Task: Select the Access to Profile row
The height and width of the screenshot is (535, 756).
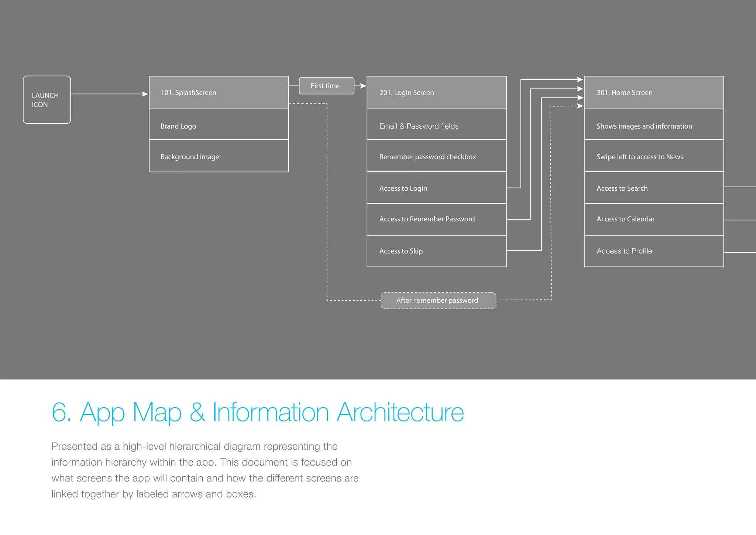Action: (653, 251)
